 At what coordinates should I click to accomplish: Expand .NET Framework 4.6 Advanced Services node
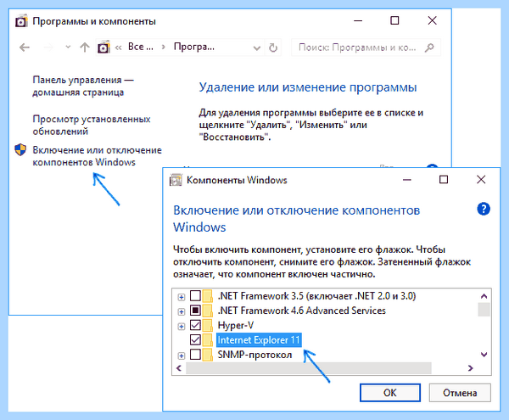click(x=182, y=311)
